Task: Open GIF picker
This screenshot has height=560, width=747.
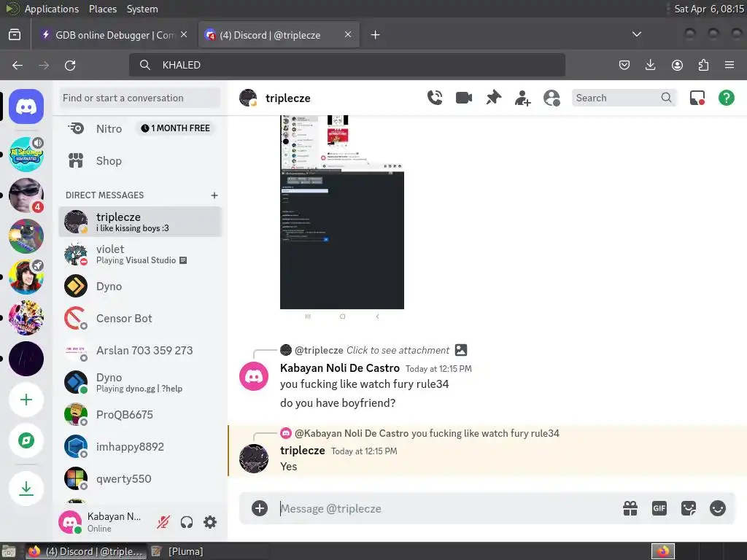Action: 659,508
